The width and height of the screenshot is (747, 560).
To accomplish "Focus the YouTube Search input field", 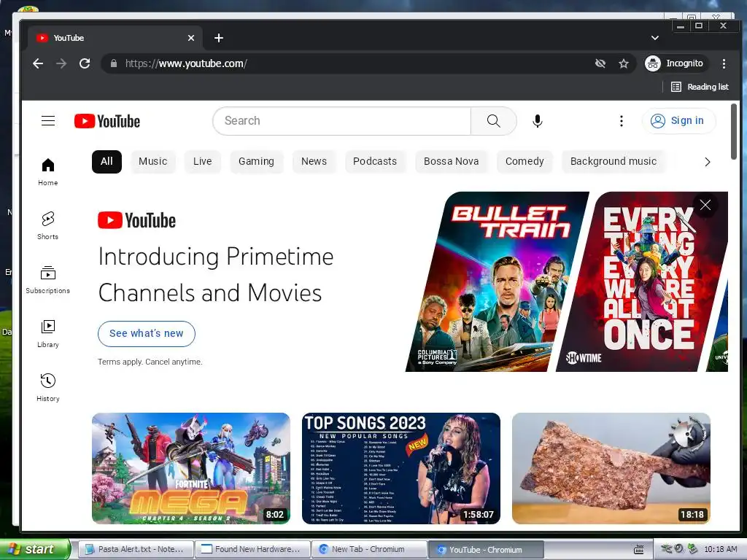I will tap(341, 121).
